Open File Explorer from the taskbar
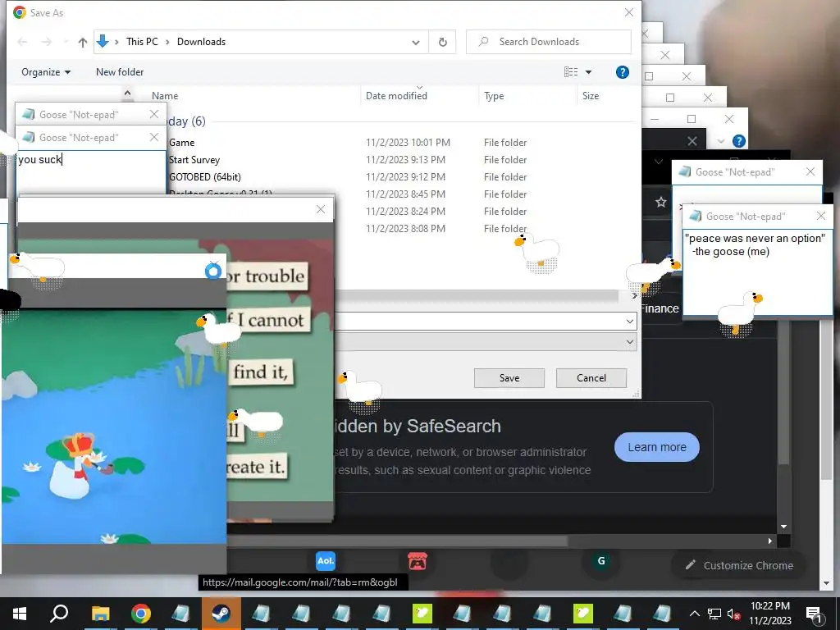This screenshot has width=840, height=630. coord(100,614)
